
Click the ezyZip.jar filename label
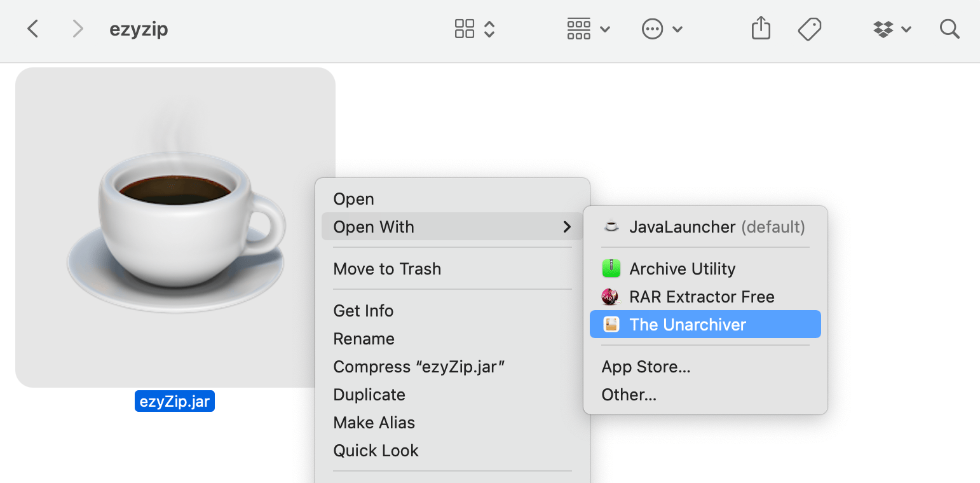click(174, 400)
